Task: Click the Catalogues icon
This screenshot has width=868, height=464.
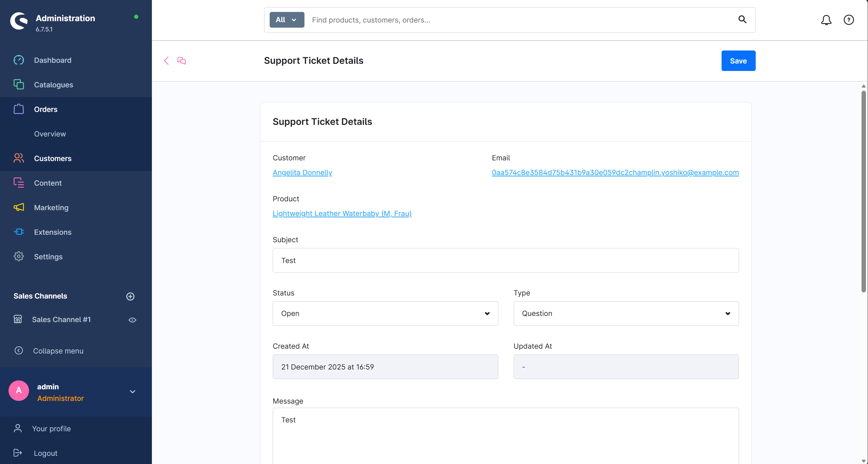Action: [19, 84]
